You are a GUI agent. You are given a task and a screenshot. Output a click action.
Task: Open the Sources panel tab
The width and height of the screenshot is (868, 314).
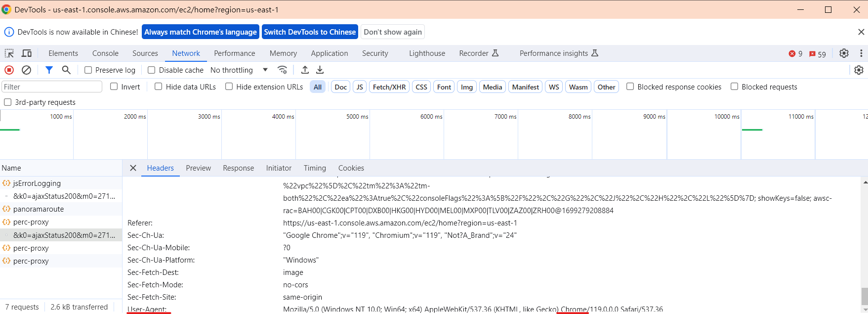click(145, 53)
